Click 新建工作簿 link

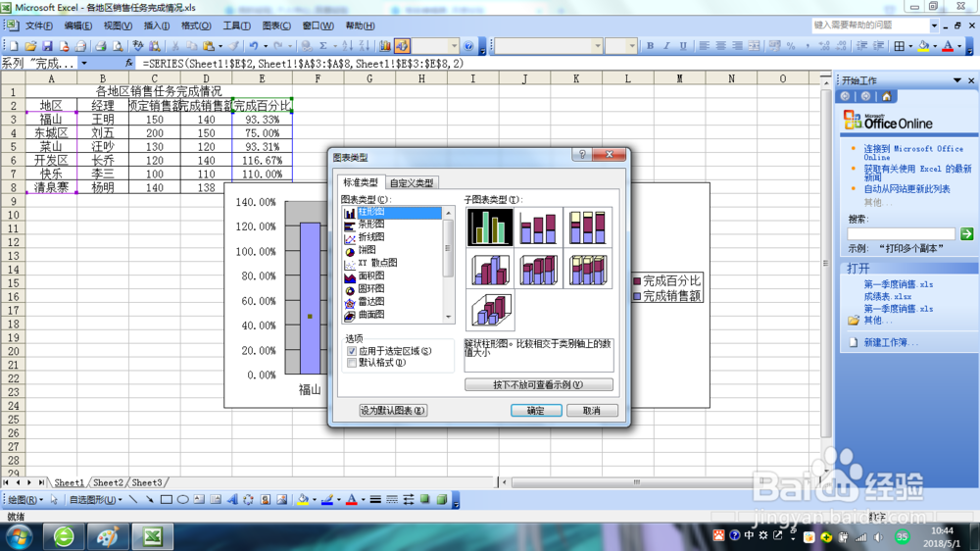tap(891, 343)
